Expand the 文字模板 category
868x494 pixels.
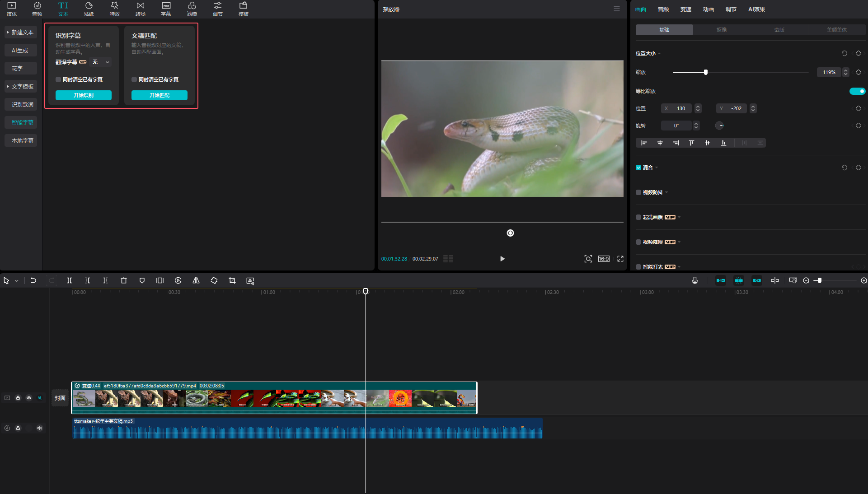coord(21,87)
